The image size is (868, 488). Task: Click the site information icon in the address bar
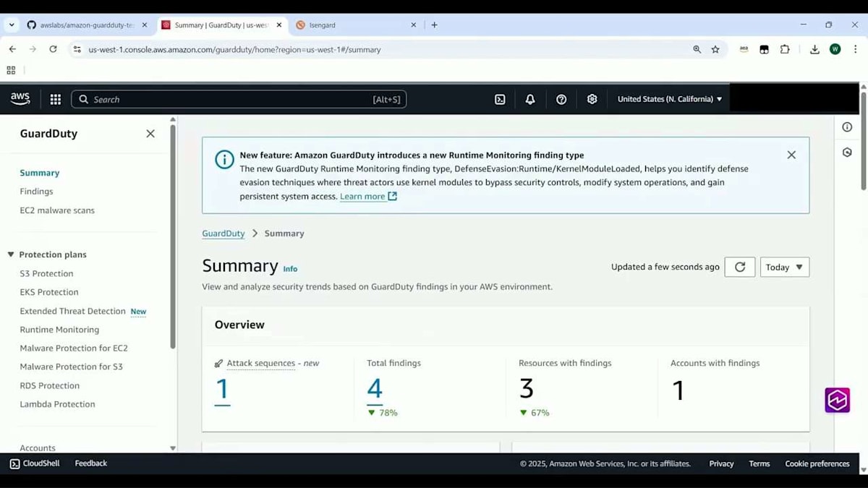coord(77,49)
